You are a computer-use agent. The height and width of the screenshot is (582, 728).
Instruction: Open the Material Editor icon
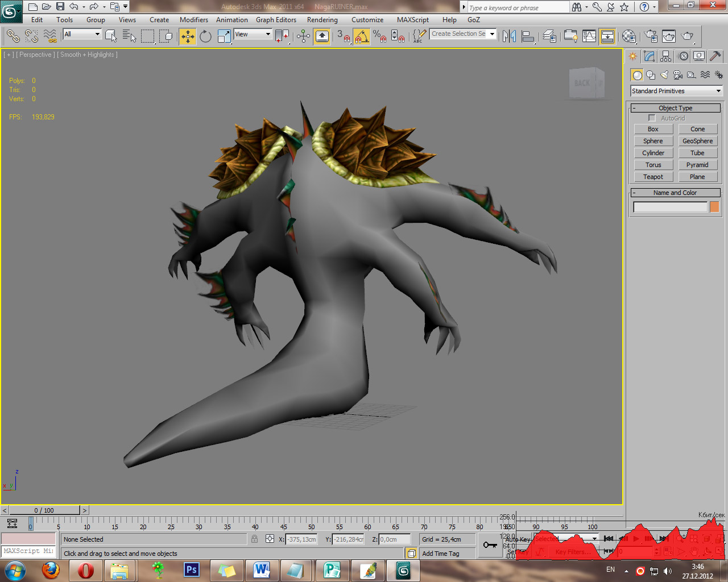pyautogui.click(x=628, y=37)
